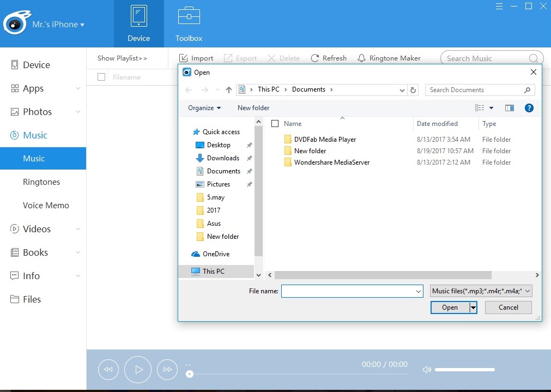Click Show Playlist link
This screenshot has width=551, height=392.
click(x=122, y=58)
